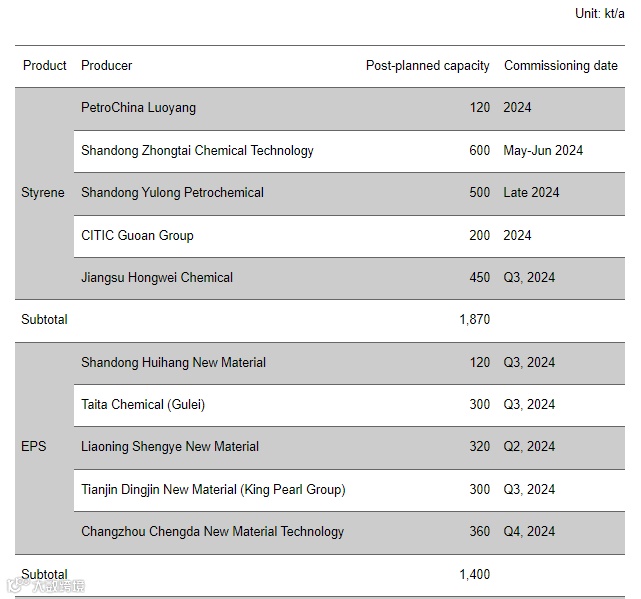Click the 500 capacity value
The height and width of the screenshot is (599, 641).
click(480, 193)
